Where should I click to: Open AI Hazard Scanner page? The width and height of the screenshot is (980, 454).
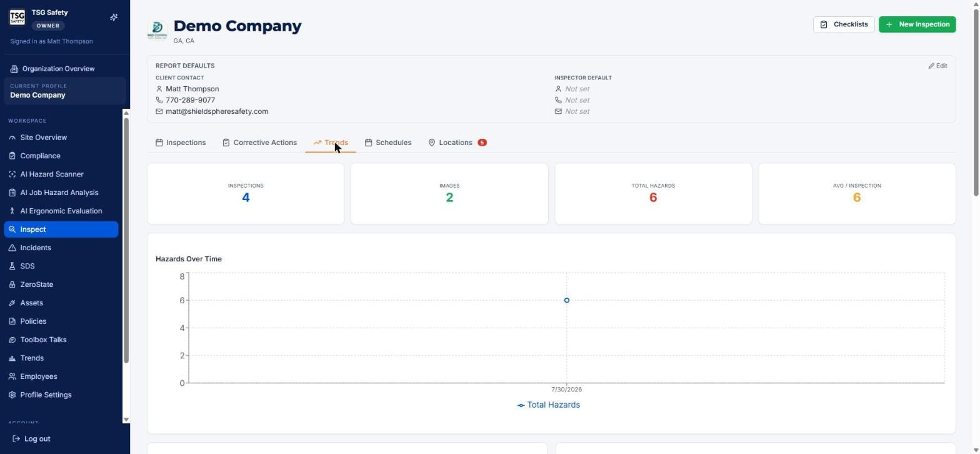pyautogui.click(x=61, y=174)
